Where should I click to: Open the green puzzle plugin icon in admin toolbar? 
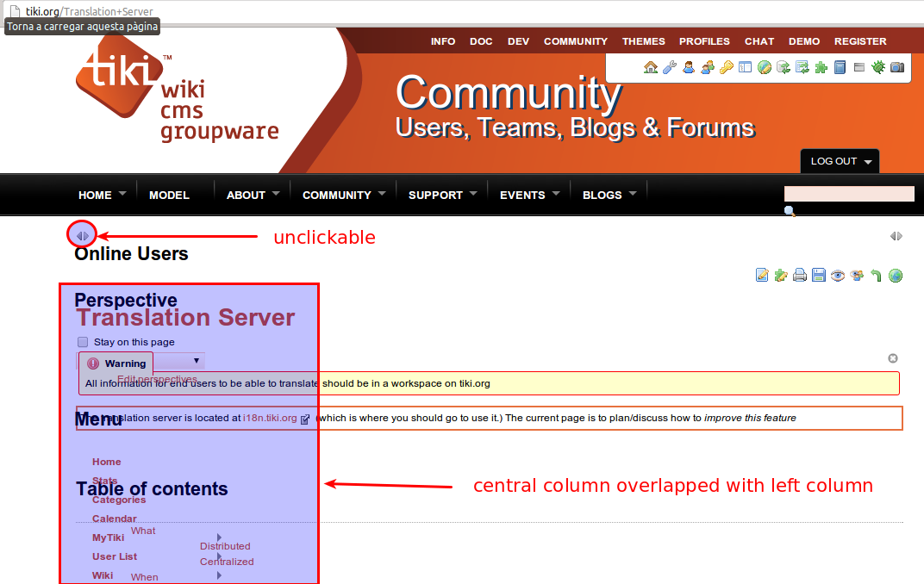point(821,68)
